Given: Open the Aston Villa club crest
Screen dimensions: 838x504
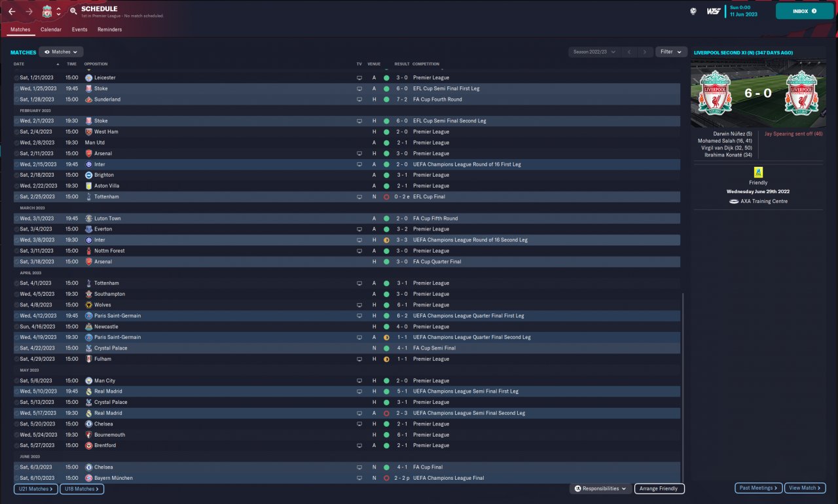Looking at the screenshot, I should 89,186.
